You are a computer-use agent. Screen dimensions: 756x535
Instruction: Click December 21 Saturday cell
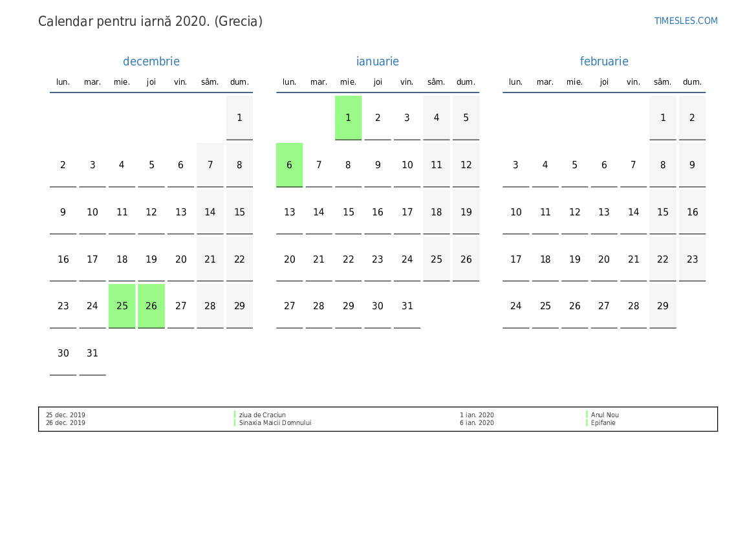[x=210, y=259]
